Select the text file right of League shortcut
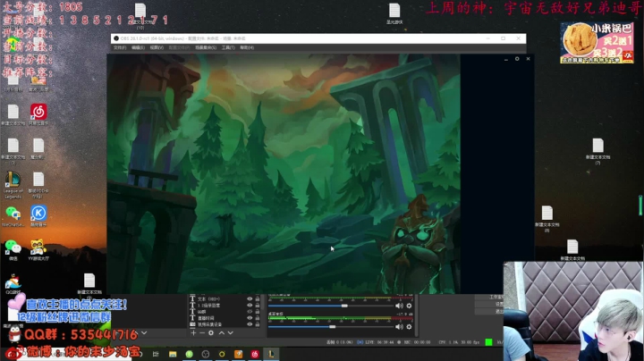Viewport: 644px width, 361px height. 38,186
